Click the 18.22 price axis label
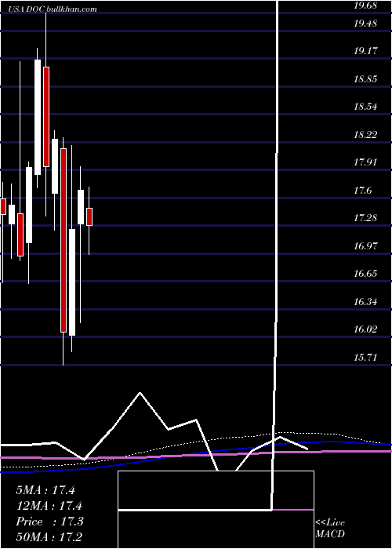Viewport: 392px width, 549px height. pyautogui.click(x=365, y=135)
